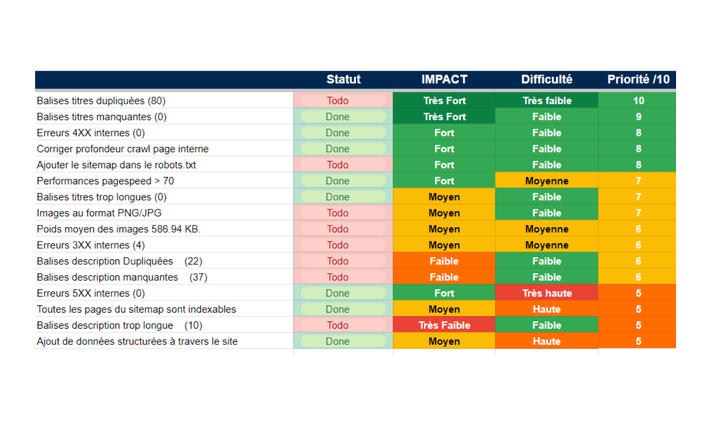Click Ajout de données structurées row label
The image size is (711, 427).
tap(137, 341)
